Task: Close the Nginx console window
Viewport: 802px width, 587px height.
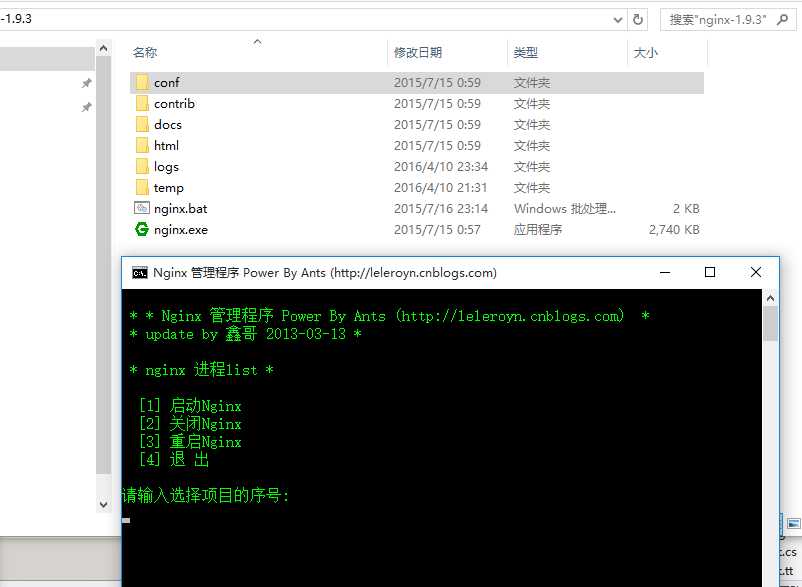Action: (x=756, y=273)
